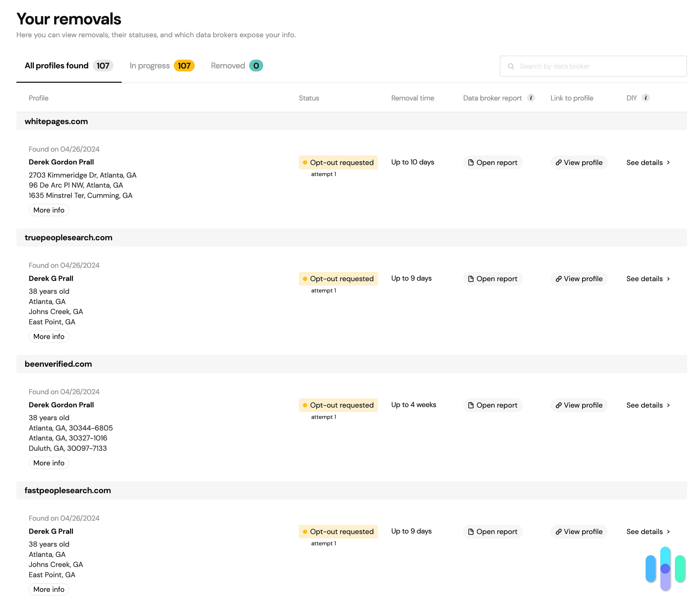The image size is (700, 606).
Task: Click the beenverified.com group header
Action: pos(352,364)
